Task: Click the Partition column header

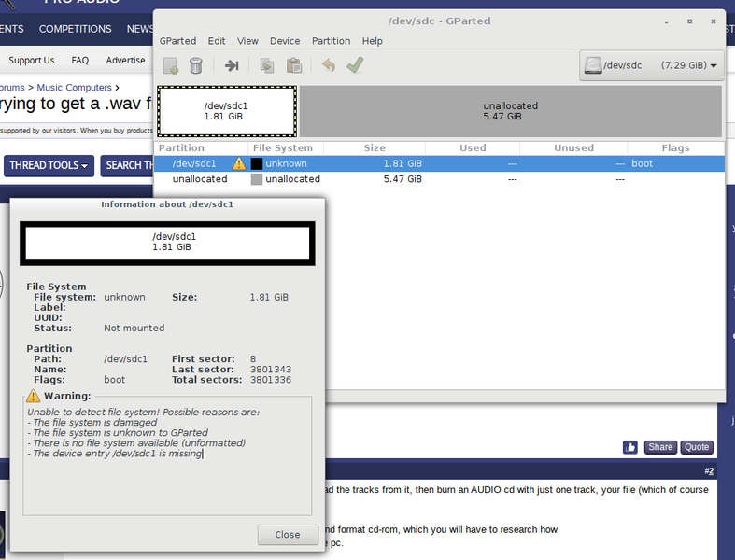Action: point(201,148)
